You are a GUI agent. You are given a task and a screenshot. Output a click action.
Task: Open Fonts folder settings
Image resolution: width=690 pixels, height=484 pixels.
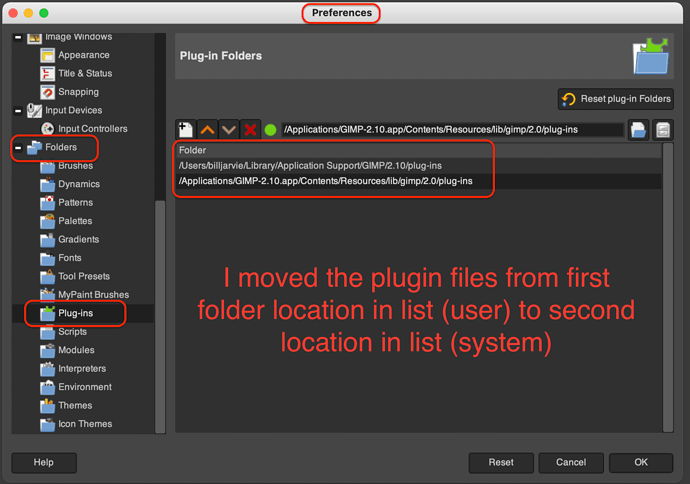coord(70,258)
